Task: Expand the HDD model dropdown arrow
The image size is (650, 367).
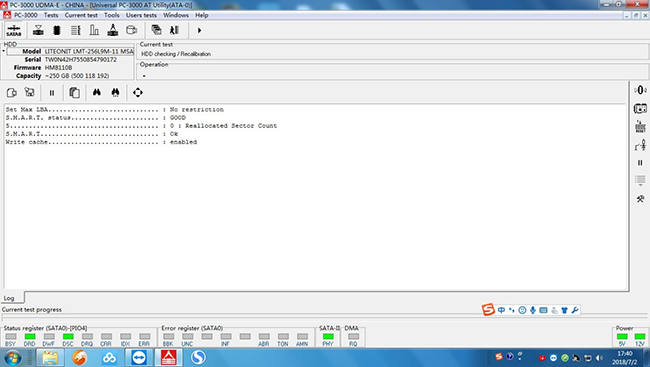Action: click(x=4, y=51)
